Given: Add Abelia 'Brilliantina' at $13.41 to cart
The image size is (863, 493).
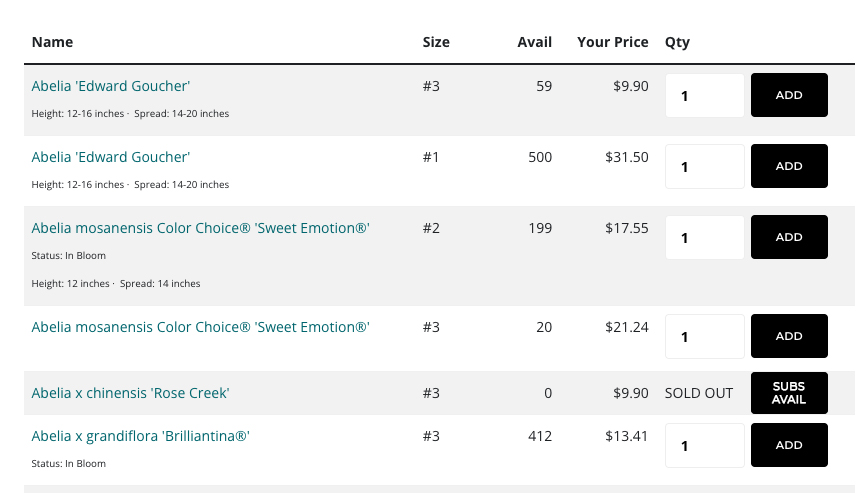Looking at the screenshot, I should pos(789,445).
